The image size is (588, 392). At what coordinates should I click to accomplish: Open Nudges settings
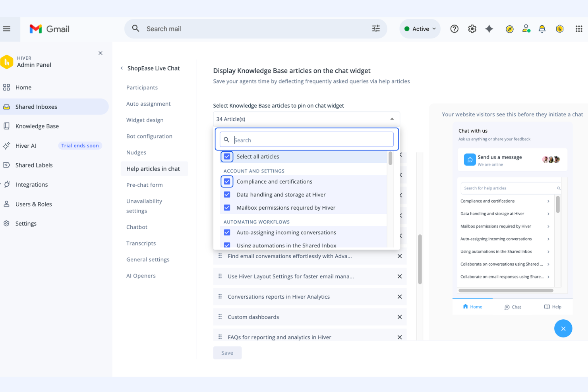[136, 153]
